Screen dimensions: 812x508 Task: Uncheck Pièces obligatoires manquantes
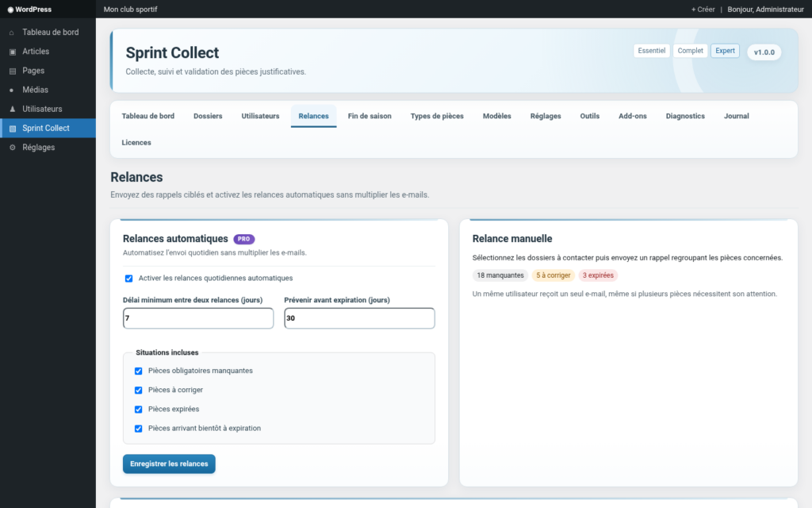138,371
